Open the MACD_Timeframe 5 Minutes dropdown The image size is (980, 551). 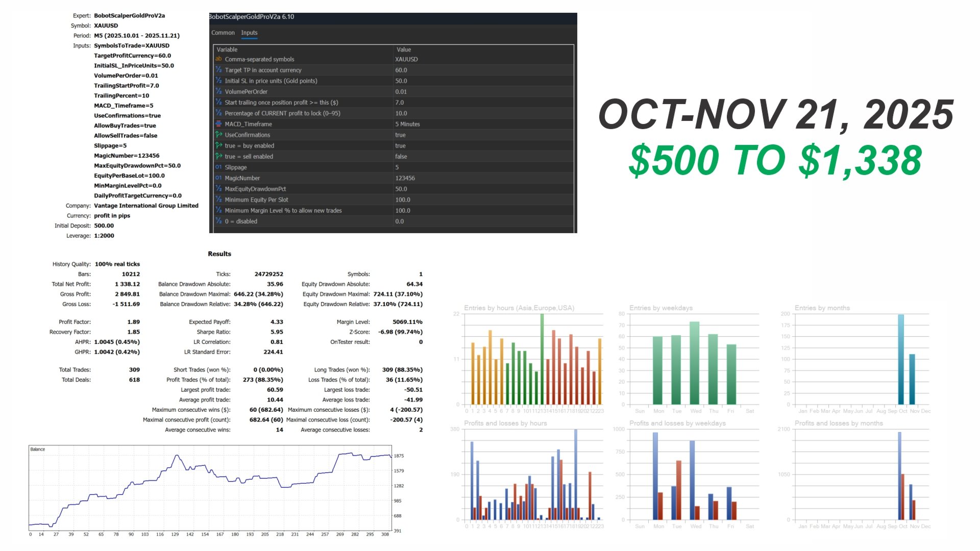point(407,124)
